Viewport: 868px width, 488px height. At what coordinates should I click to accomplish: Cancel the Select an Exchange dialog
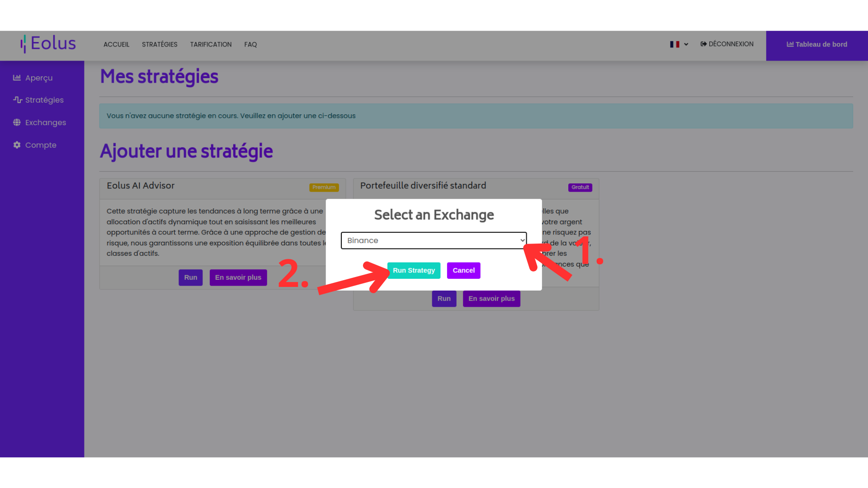(x=463, y=270)
